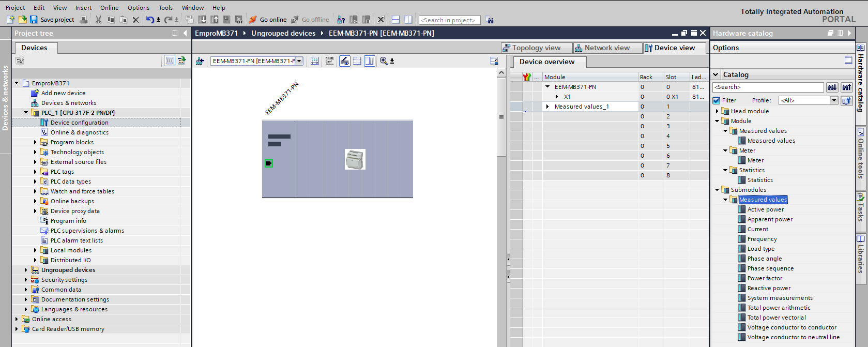Click the search binoculars icon beside project search

click(490, 20)
